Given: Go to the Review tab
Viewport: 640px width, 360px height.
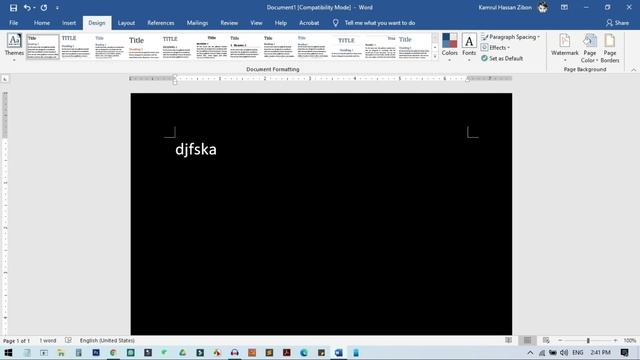Looking at the screenshot, I should (x=229, y=23).
